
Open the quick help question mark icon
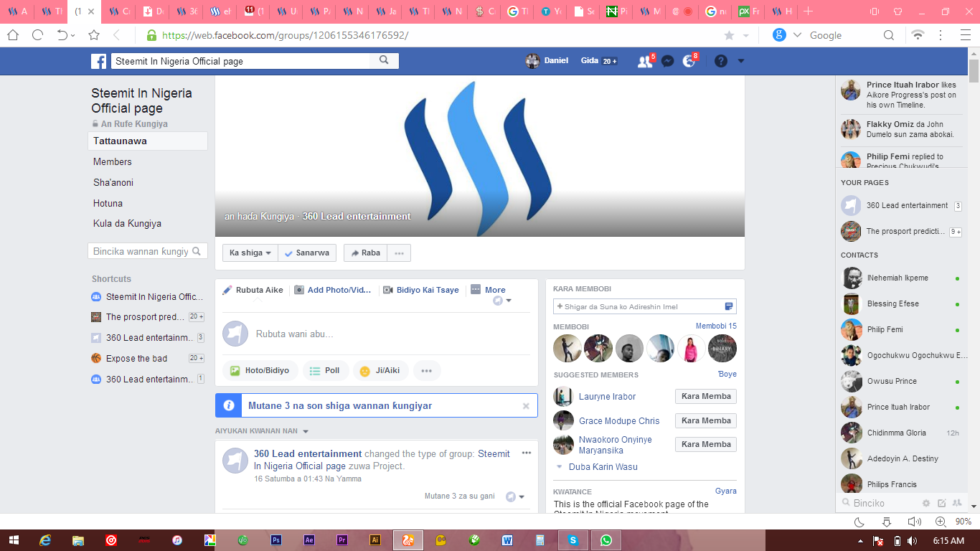(721, 61)
